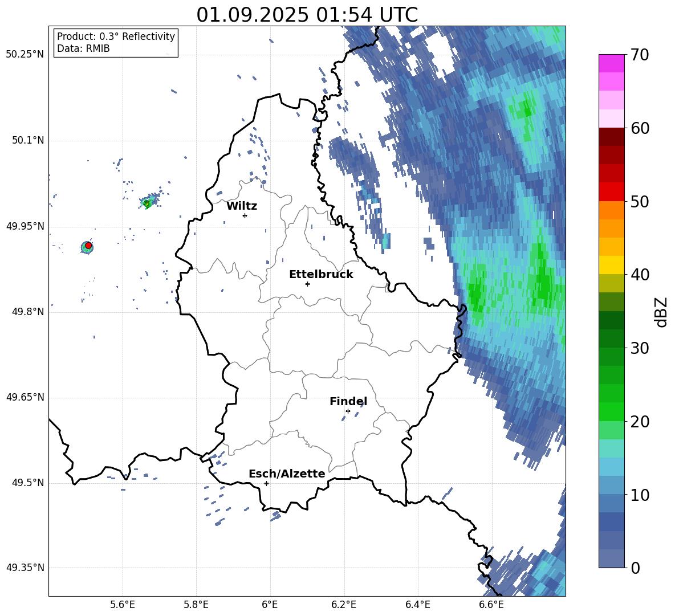Click the Esch/Alzette cross marker
Screen dimensions: 675x616
266,483
